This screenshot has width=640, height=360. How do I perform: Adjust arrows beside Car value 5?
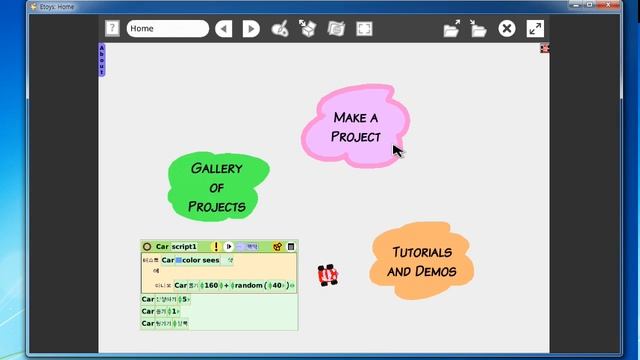(x=180, y=299)
